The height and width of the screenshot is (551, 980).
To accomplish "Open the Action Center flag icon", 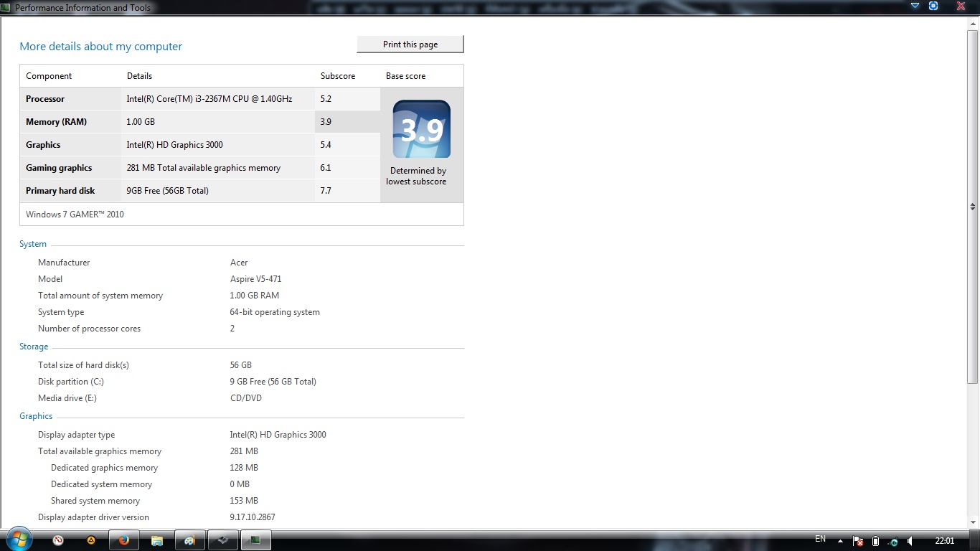I will pyautogui.click(x=858, y=541).
